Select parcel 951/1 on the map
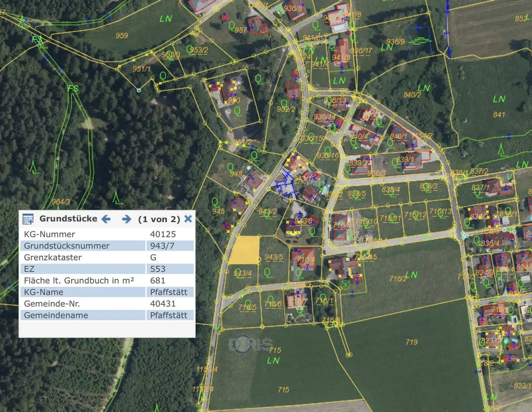Viewport: 532px width, 412px height. pyautogui.click(x=141, y=69)
